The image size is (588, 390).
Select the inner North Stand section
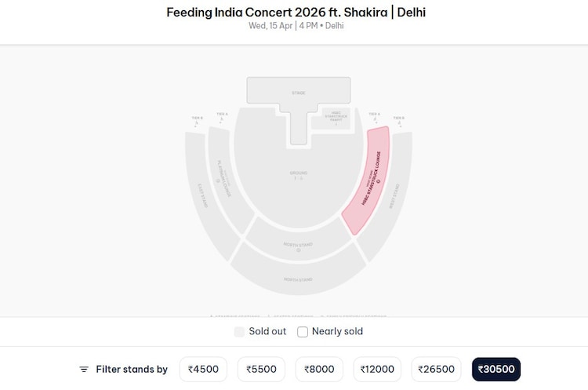click(298, 246)
